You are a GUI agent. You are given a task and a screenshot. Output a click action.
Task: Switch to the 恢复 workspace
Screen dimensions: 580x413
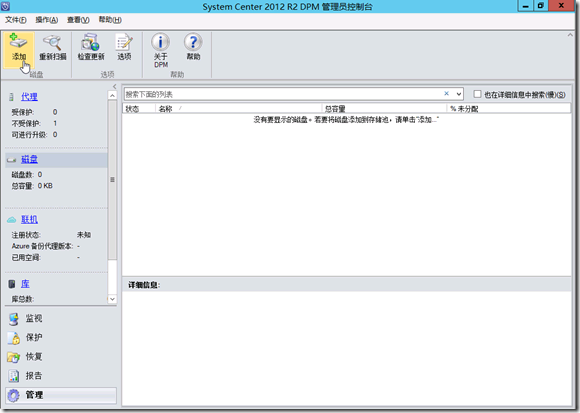point(61,357)
